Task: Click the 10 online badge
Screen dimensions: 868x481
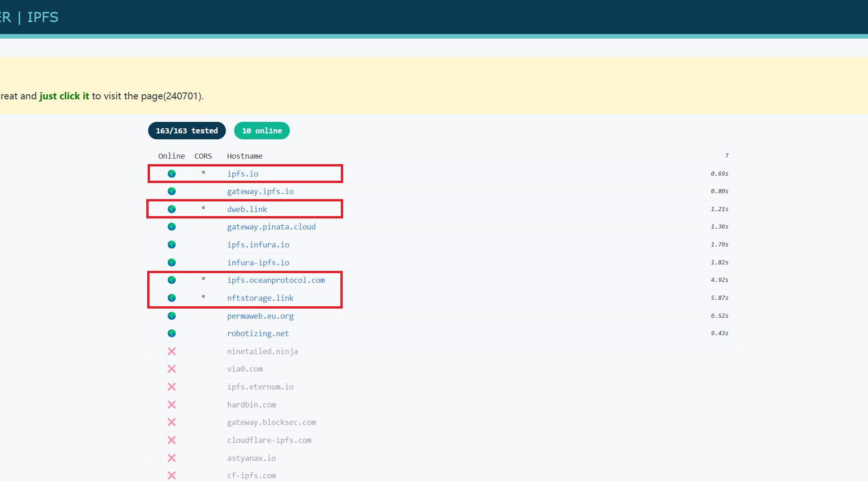Action: 262,131
